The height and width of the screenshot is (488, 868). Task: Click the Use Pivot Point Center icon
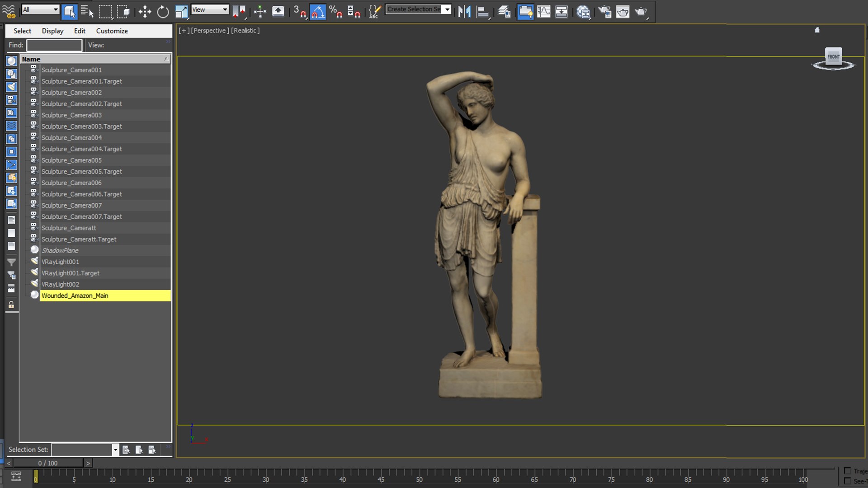click(x=239, y=12)
